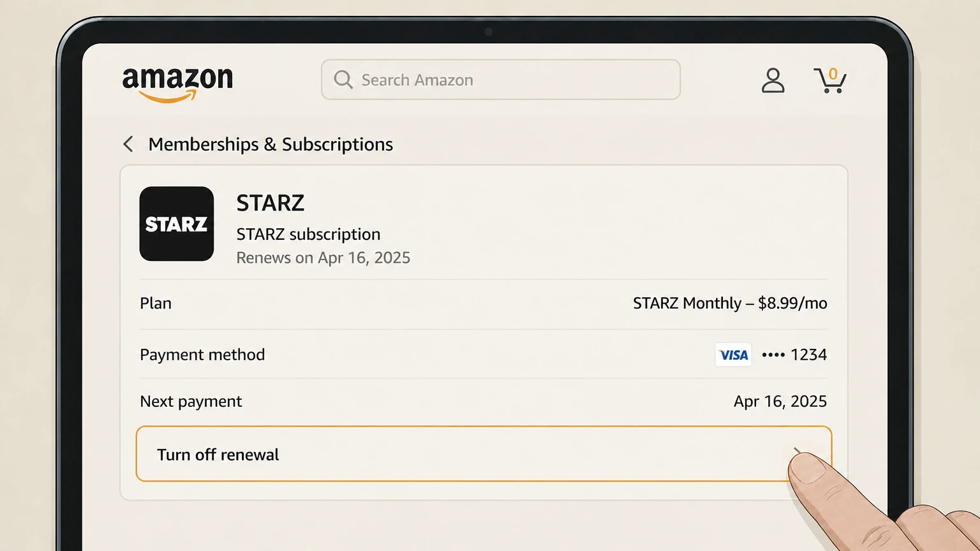Click the Plan row label

coord(156,303)
